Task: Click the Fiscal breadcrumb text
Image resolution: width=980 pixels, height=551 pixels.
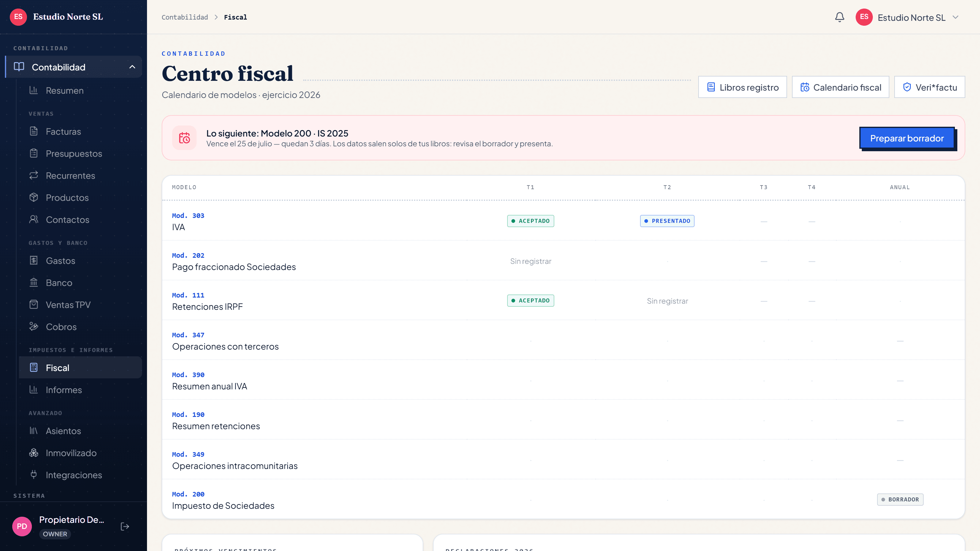Action: pos(235,17)
